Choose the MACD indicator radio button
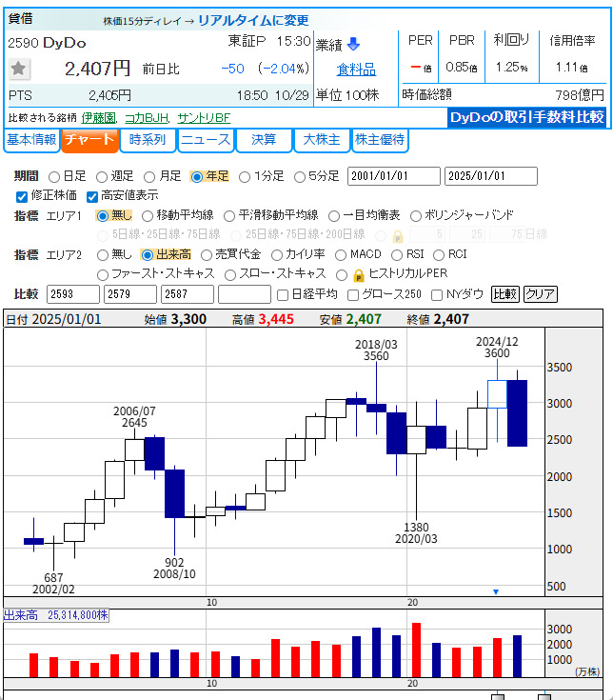This screenshot has width=613, height=700. click(338, 254)
